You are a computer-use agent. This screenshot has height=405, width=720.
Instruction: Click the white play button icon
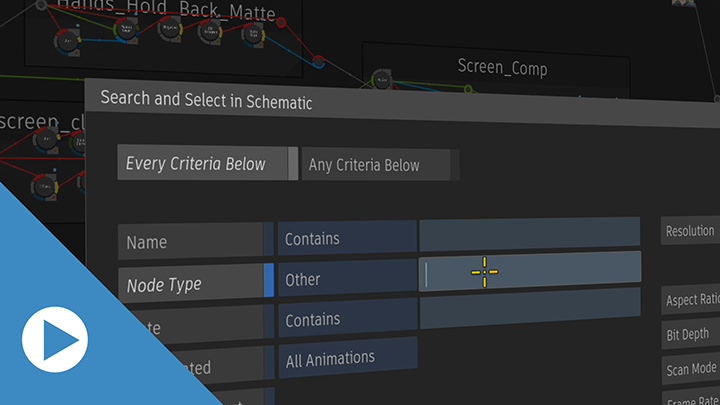[x=55, y=339]
